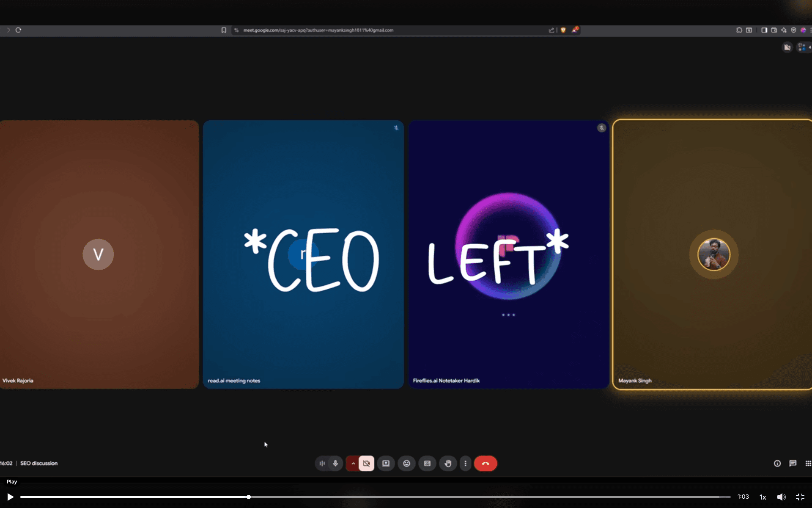Change the 1x playback speed
Image resolution: width=812 pixels, height=508 pixels.
(763, 497)
